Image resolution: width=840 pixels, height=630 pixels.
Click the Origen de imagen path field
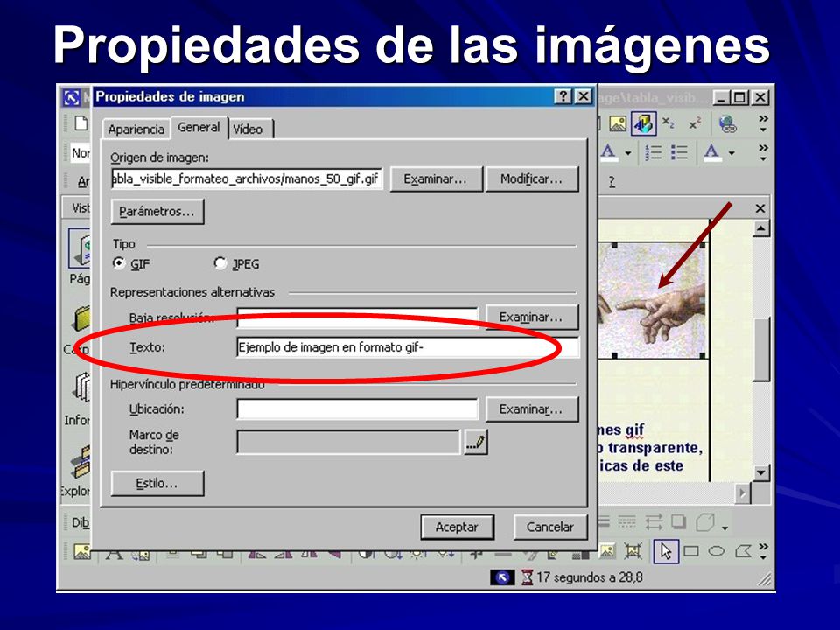coord(247,178)
